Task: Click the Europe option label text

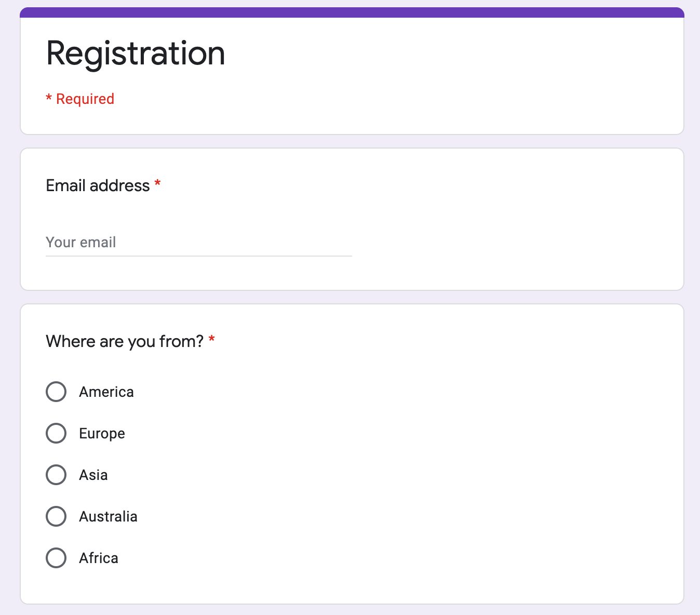Action: [102, 434]
